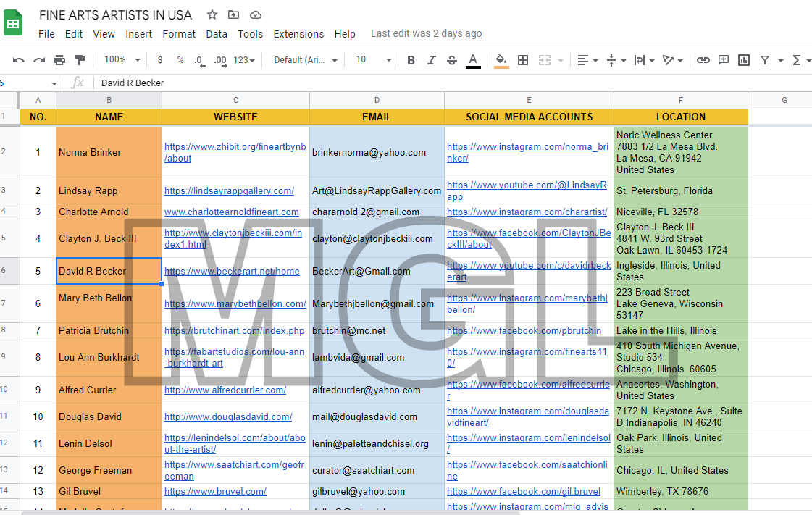Click the Insert link icon
Image resolution: width=812 pixels, height=515 pixels.
tap(703, 60)
